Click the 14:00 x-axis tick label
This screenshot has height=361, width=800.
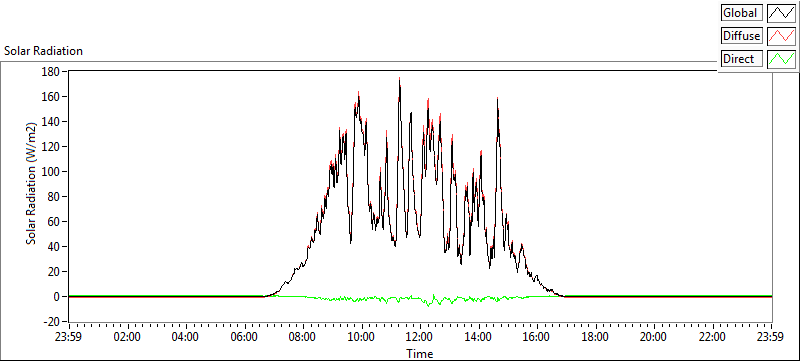tap(479, 337)
